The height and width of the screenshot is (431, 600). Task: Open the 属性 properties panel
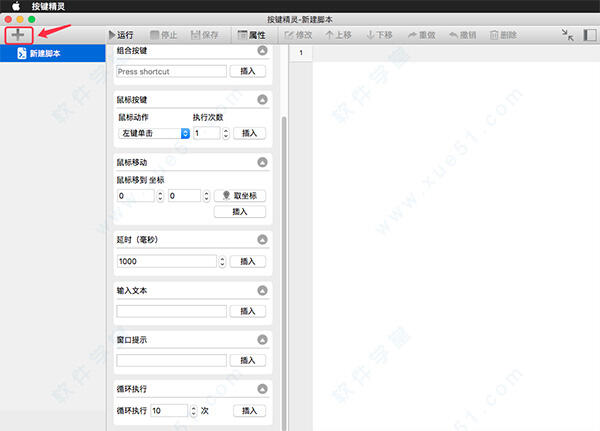(257, 35)
